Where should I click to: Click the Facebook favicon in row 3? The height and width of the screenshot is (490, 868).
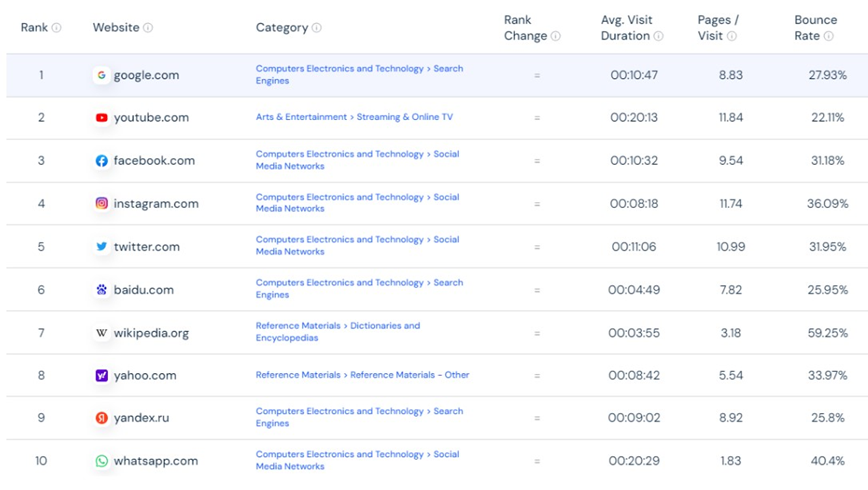(101, 161)
